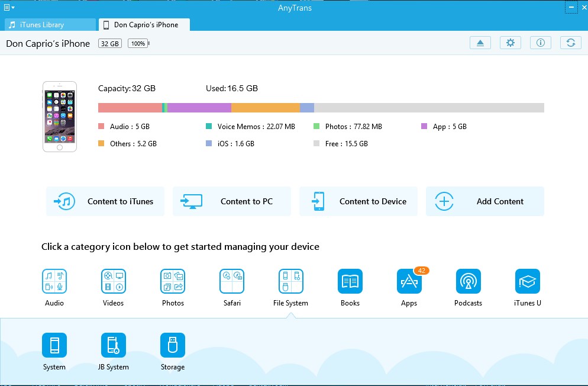Close the AnyTrans window
This screenshot has height=386, width=588.
click(x=584, y=8)
